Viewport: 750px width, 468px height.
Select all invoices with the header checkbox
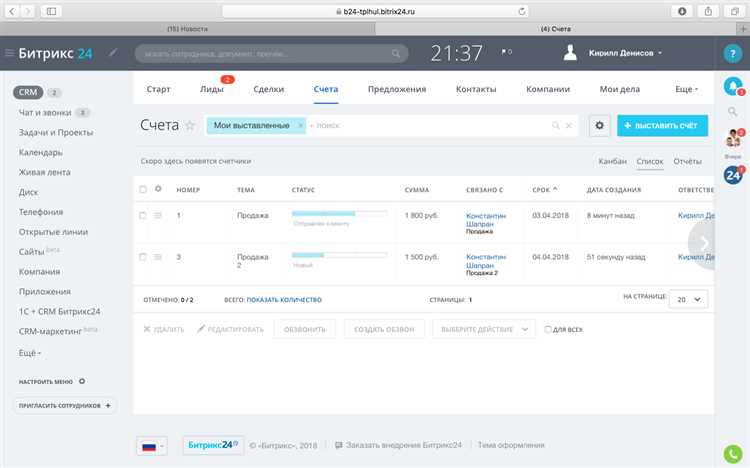[x=143, y=189]
